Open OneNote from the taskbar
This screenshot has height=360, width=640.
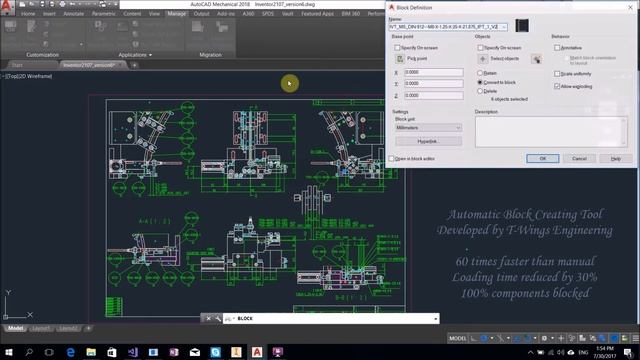click(174, 352)
